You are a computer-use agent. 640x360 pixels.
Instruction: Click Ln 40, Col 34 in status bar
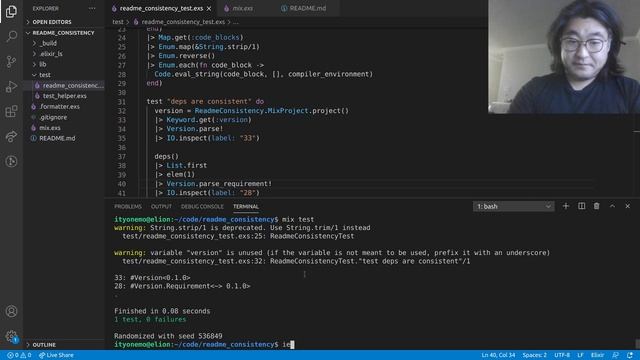pos(498,355)
